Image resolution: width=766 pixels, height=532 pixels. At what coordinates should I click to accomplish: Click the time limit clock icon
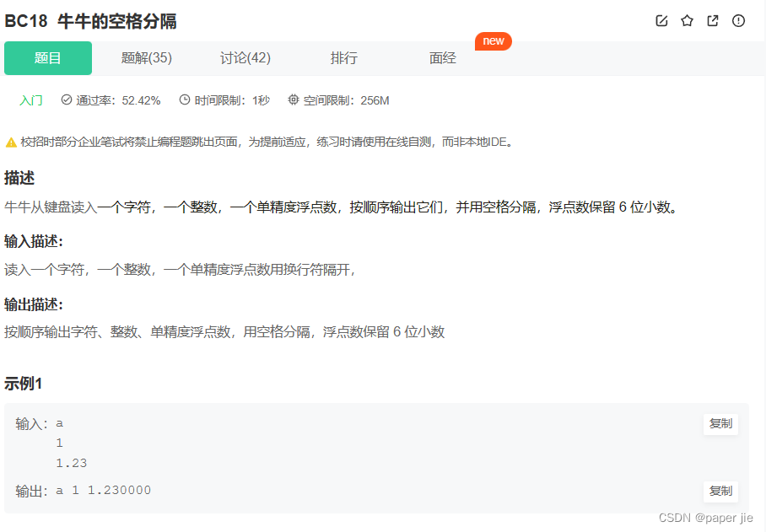pos(184,100)
